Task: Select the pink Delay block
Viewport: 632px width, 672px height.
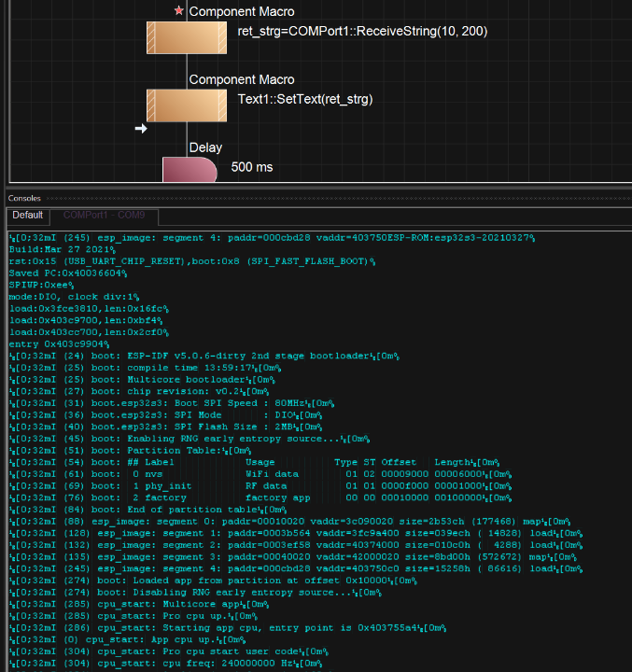Action: click(190, 169)
